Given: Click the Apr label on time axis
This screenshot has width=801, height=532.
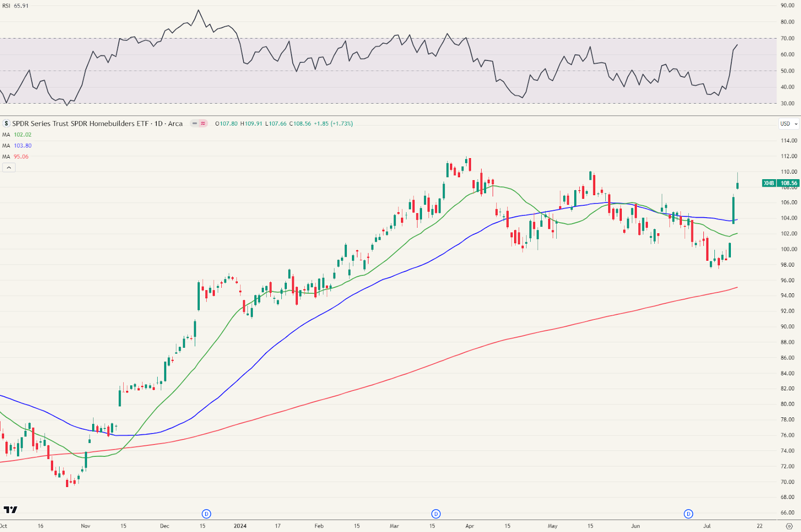Looking at the screenshot, I should click(x=470, y=526).
